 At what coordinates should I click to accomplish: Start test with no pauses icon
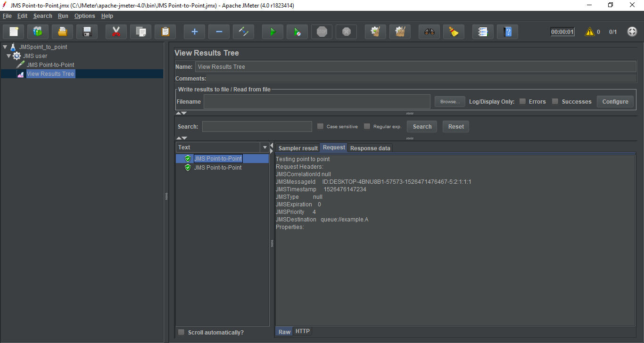coord(297,32)
